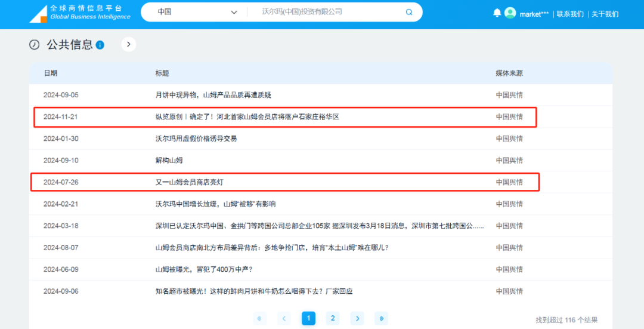Click the 公共信息 section heading
The width and height of the screenshot is (644, 329).
pyautogui.click(x=70, y=44)
